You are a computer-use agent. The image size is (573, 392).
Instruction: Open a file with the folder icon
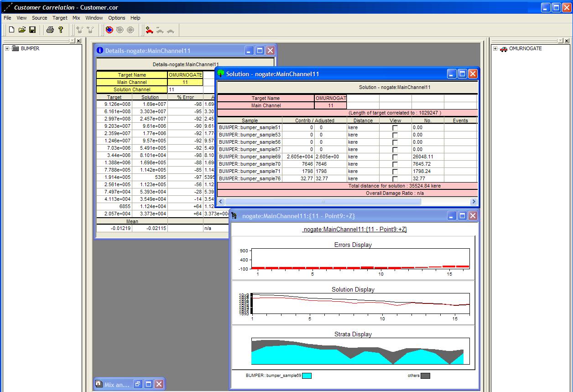[x=22, y=30]
